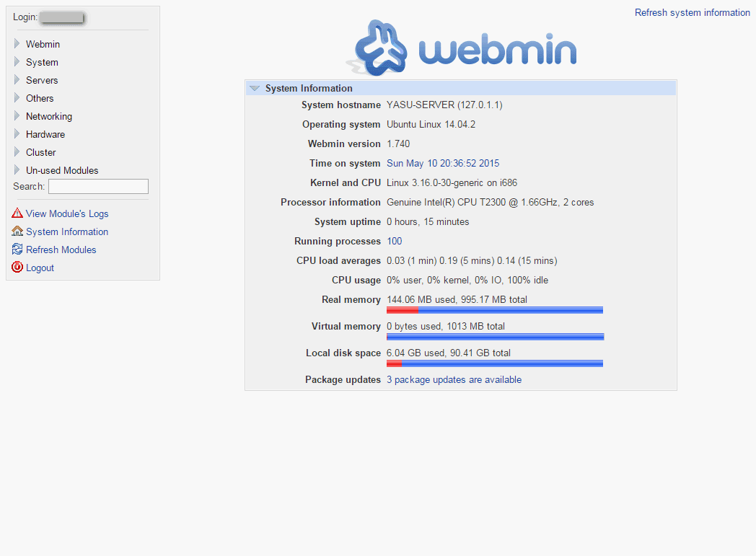The width and height of the screenshot is (756, 556).
Task: Expand the System category arrow
Action: (17, 62)
